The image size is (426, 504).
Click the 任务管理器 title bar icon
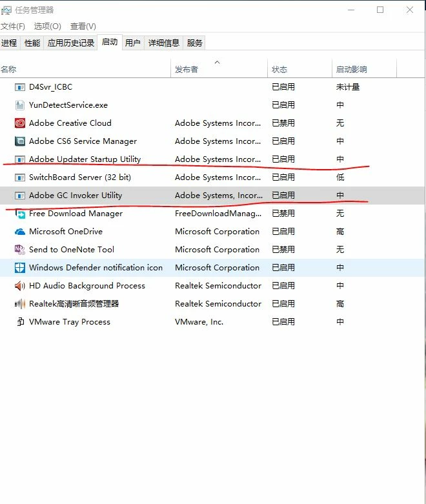6,10
